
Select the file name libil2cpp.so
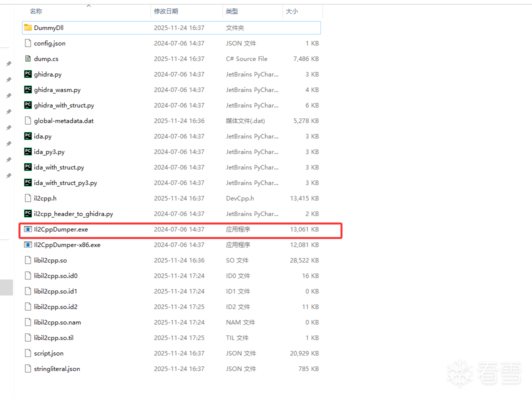pos(50,260)
